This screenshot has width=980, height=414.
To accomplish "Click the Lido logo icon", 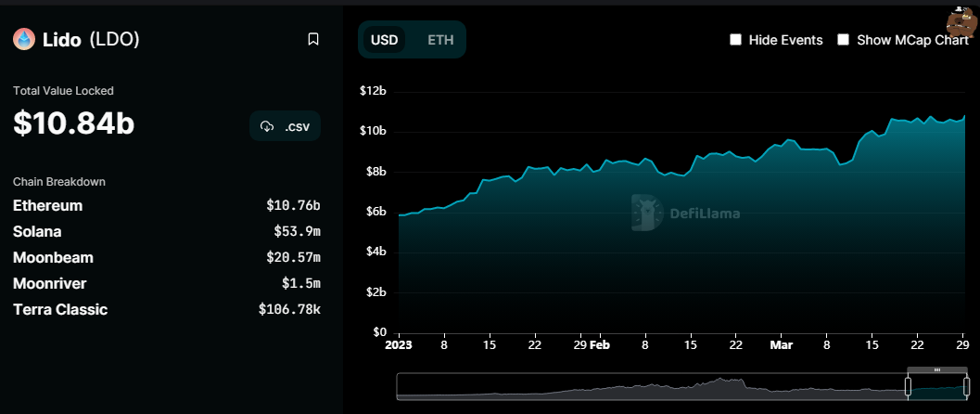I will tap(23, 39).
